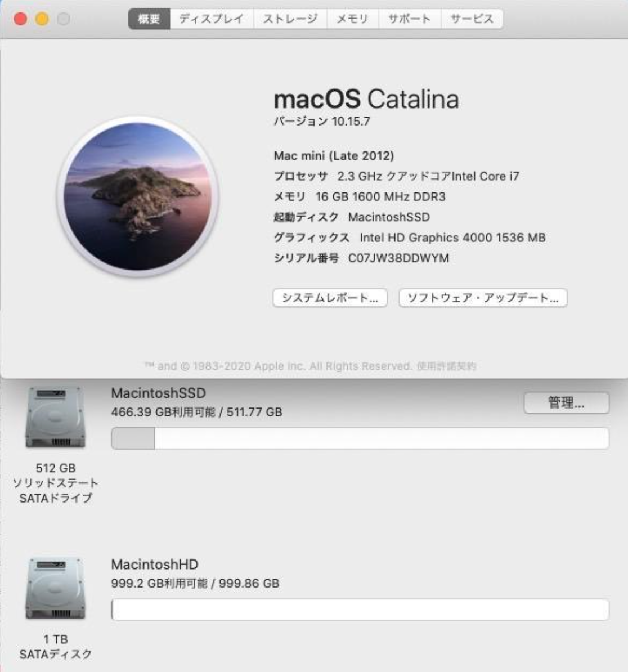Open the ディスプレイ tab

pyautogui.click(x=212, y=19)
